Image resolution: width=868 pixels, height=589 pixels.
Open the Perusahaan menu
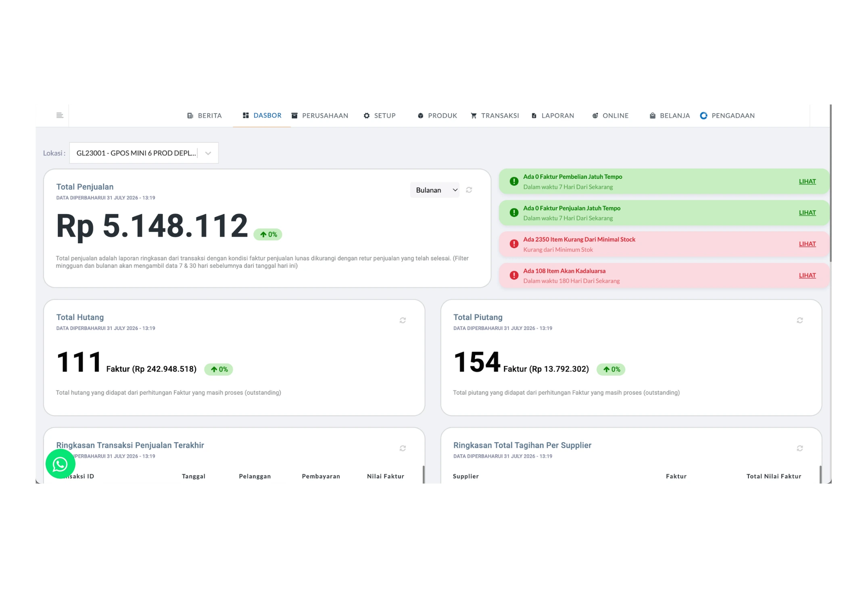tap(320, 116)
